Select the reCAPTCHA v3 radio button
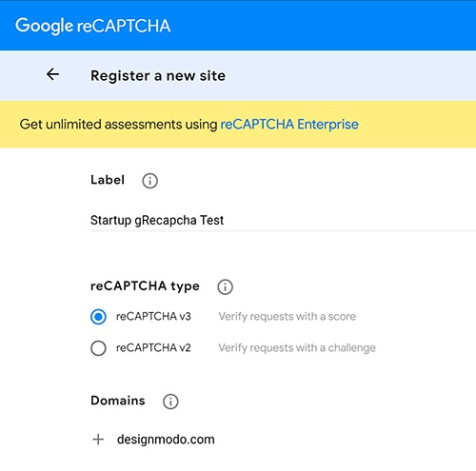The image size is (476, 471). 98,317
